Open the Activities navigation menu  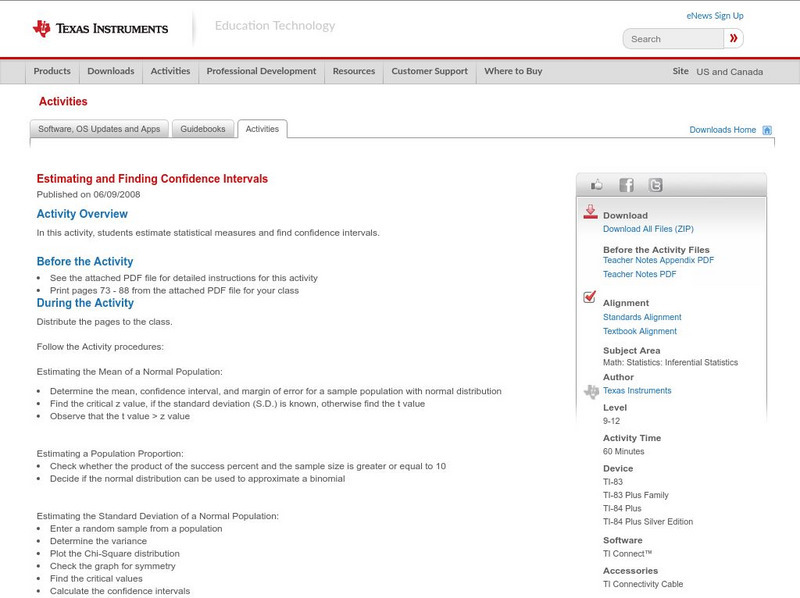pyautogui.click(x=170, y=71)
